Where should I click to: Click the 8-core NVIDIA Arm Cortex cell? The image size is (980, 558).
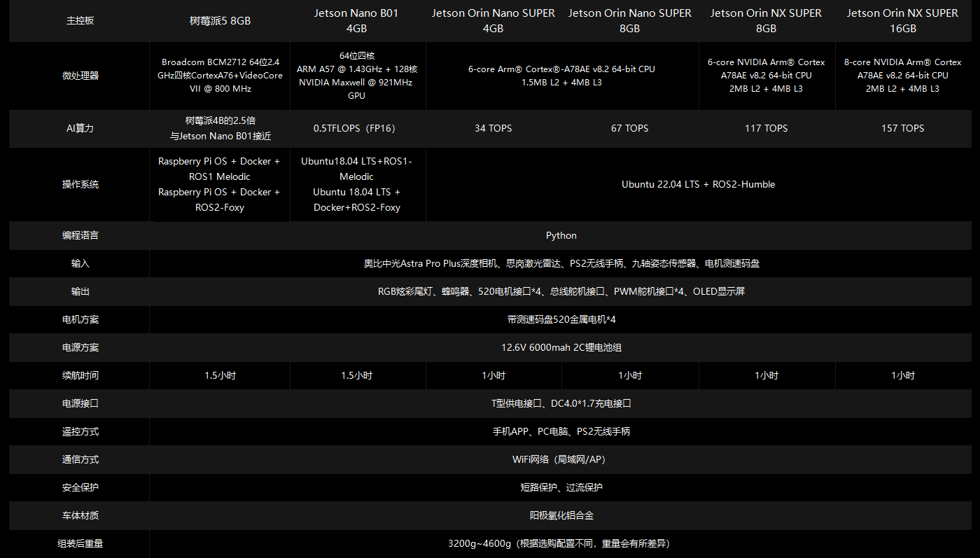coord(903,76)
